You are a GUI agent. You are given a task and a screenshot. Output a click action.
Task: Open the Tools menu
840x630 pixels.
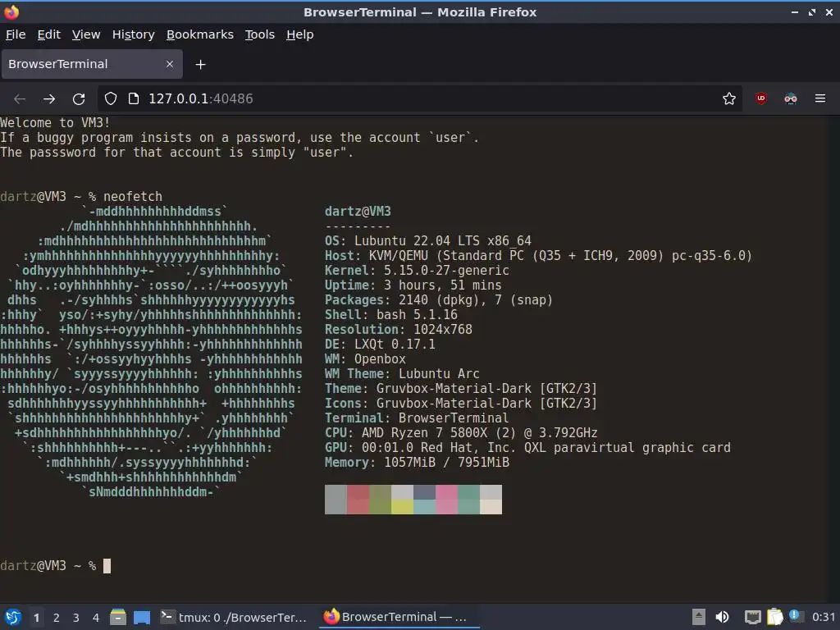[260, 34]
